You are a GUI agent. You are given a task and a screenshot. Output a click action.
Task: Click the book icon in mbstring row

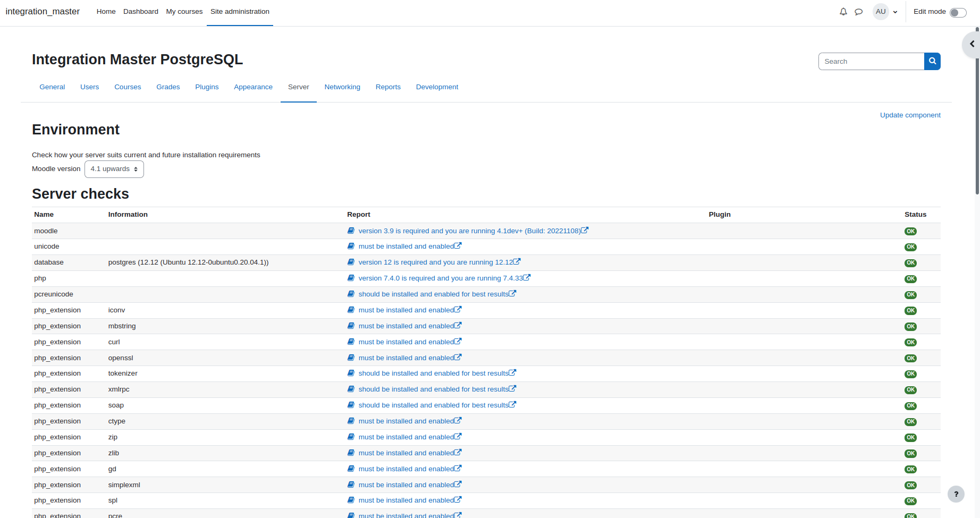point(351,326)
